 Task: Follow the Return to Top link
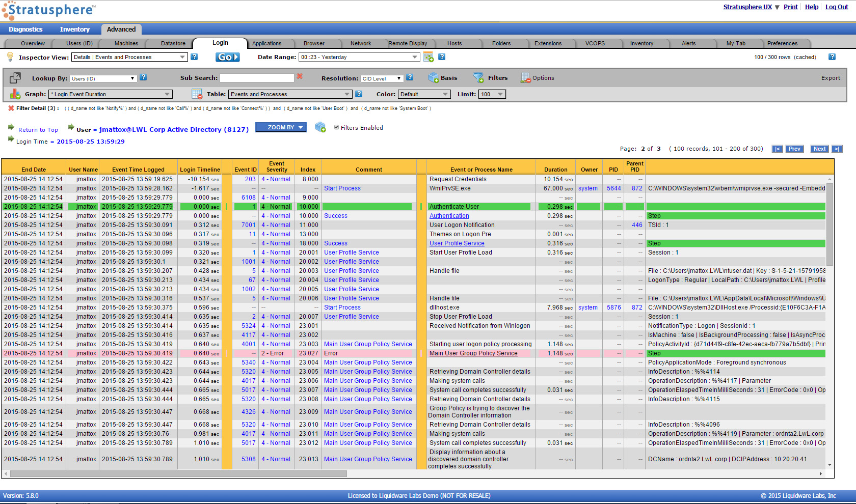(38, 130)
